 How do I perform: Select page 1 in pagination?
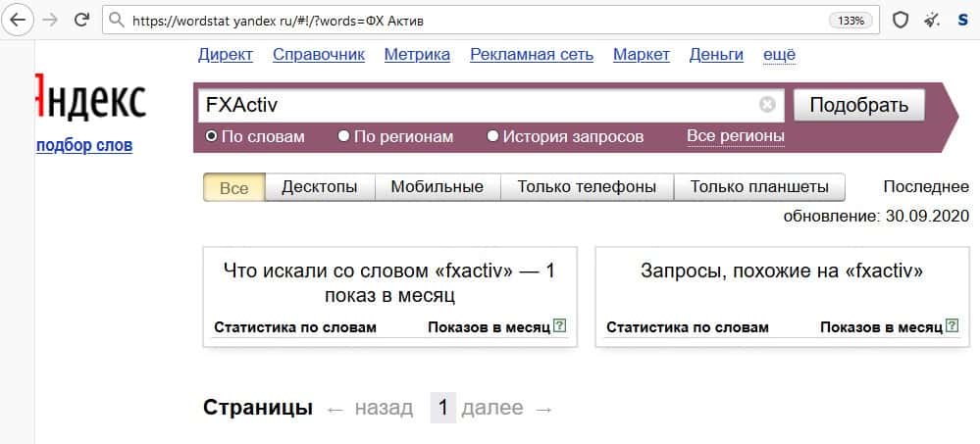click(443, 409)
